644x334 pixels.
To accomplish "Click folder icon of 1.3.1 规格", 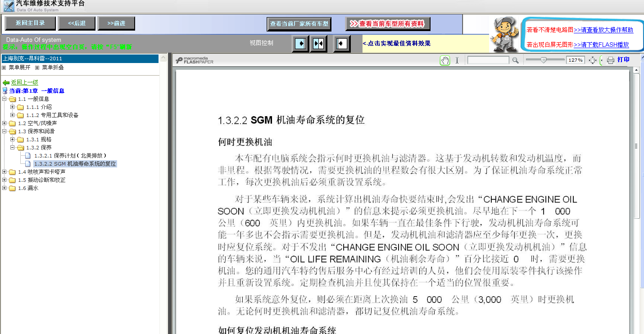I will point(20,140).
